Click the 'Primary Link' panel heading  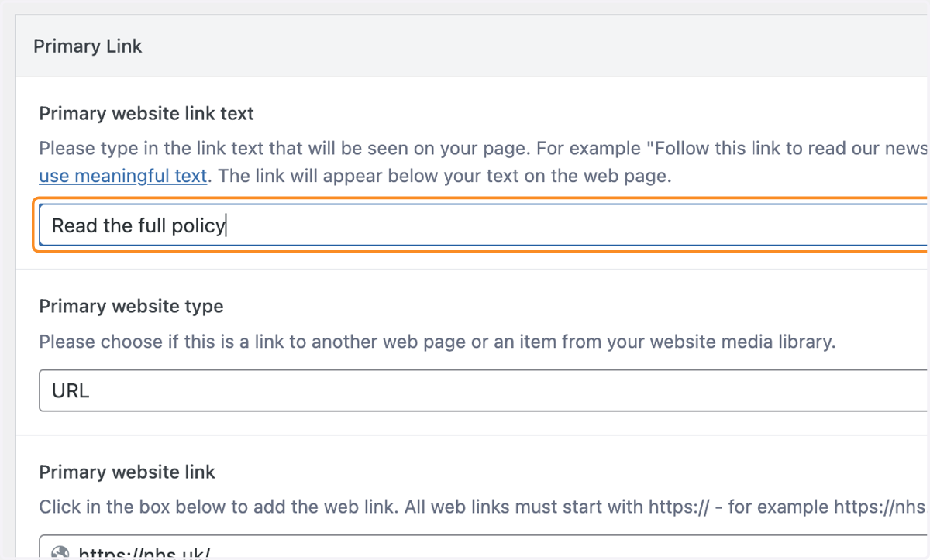88,46
